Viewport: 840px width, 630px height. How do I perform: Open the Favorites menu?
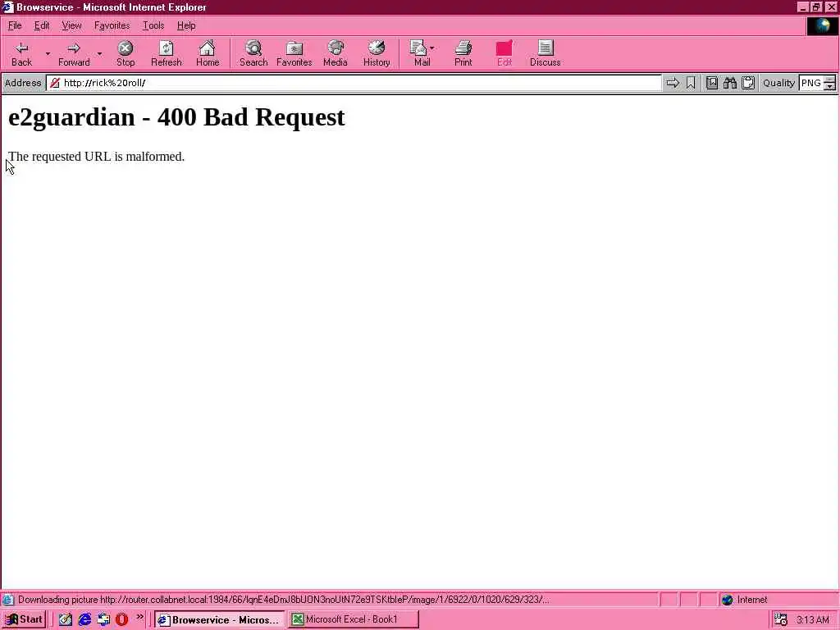coord(112,25)
